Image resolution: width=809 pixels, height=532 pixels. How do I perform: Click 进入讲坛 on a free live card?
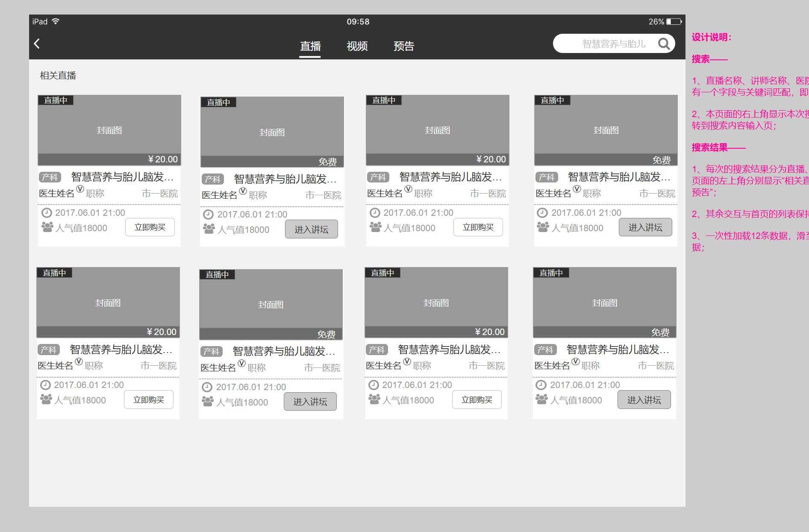coord(311,229)
